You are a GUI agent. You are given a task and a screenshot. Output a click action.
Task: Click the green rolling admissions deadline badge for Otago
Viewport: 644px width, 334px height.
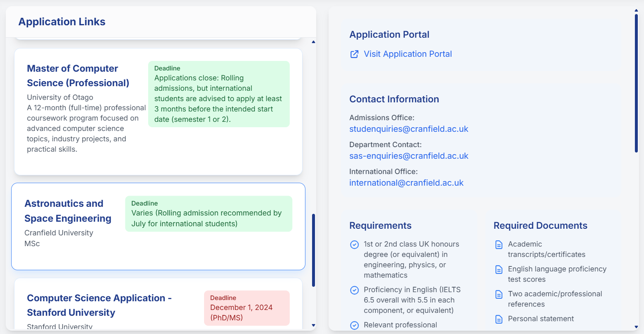click(x=219, y=94)
